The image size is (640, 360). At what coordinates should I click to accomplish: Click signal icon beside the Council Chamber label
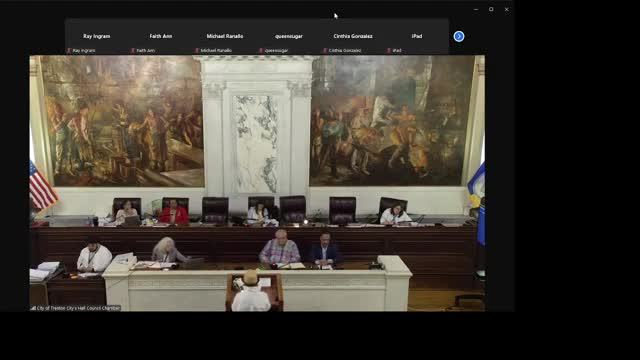[x=33, y=308]
